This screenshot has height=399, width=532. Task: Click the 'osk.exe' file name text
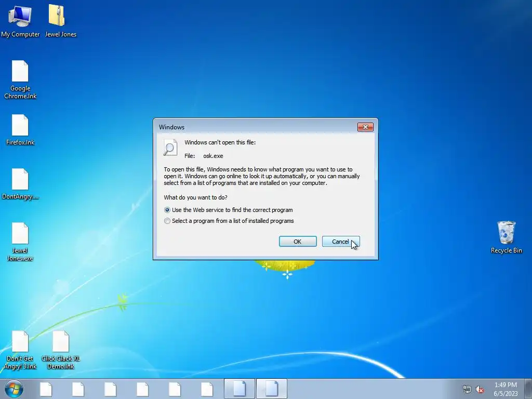[x=213, y=156]
